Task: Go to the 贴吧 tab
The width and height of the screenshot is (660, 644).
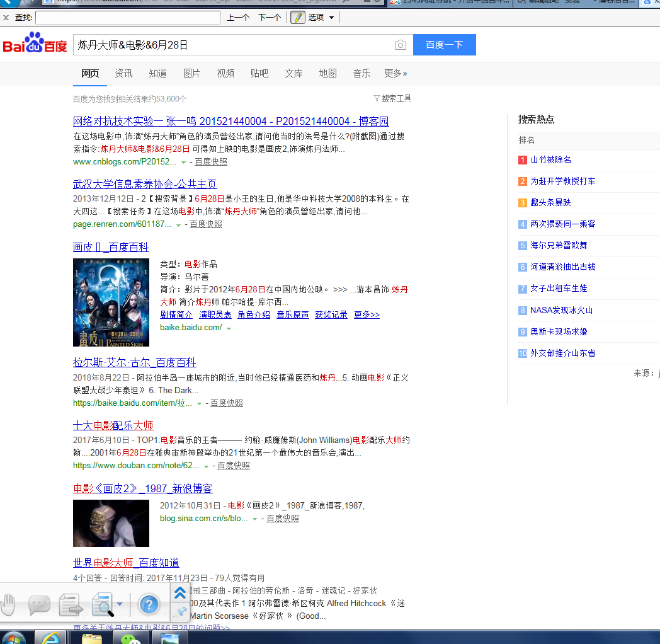Action: click(x=259, y=73)
